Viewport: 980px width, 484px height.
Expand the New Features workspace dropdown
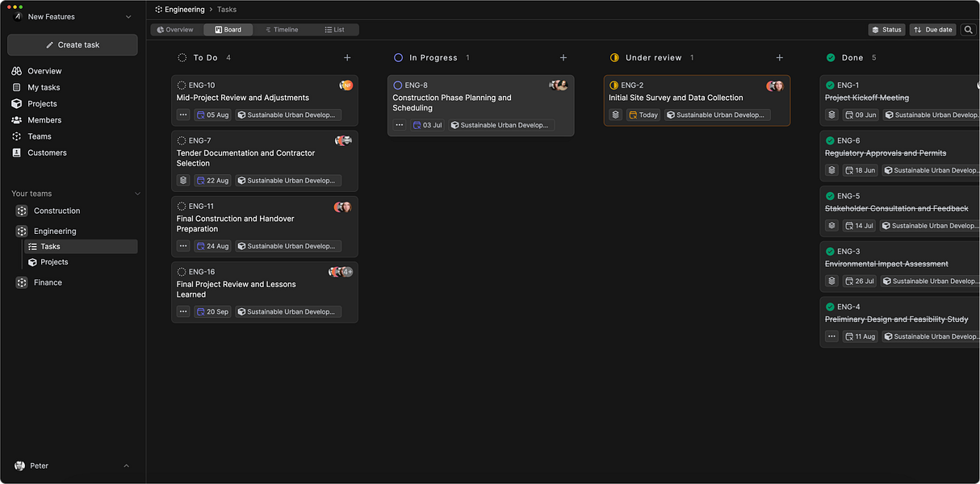tap(128, 17)
